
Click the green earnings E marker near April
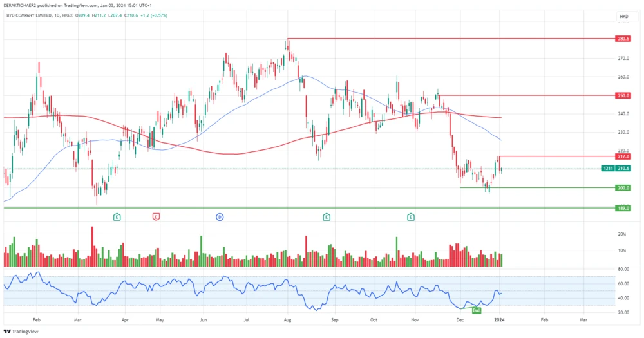click(117, 217)
